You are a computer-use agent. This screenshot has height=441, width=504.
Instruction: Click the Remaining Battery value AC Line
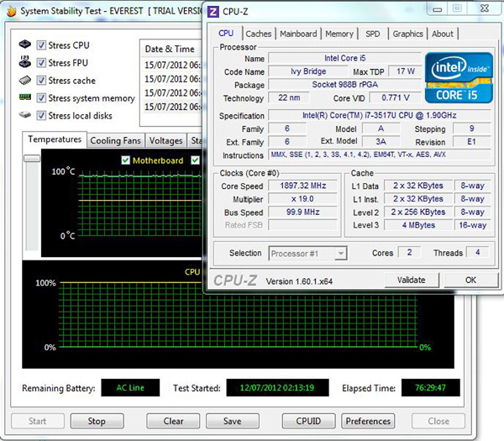pos(130,387)
